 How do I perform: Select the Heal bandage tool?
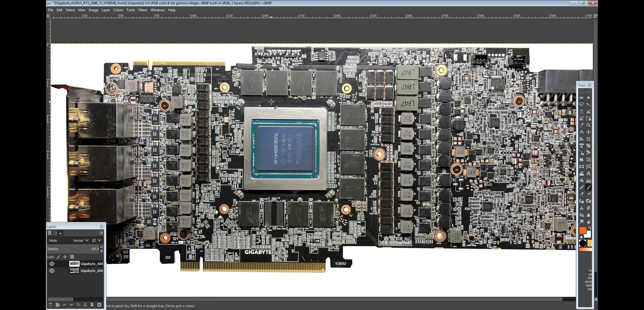tap(588, 207)
